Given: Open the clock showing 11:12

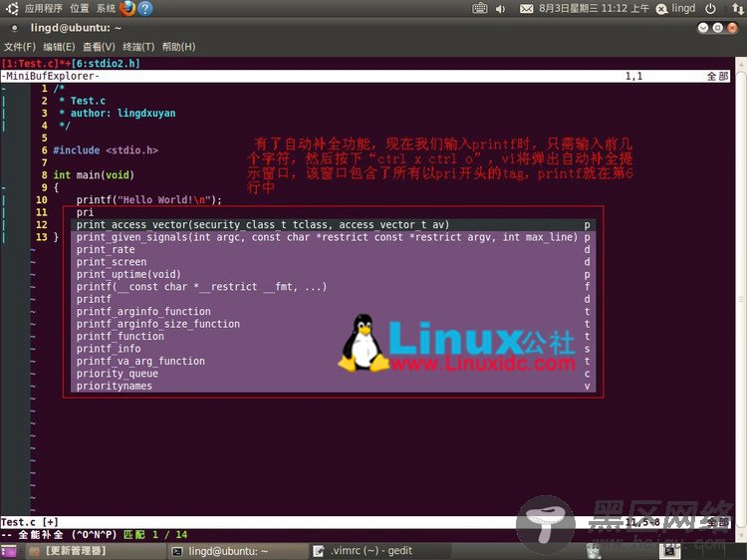Looking at the screenshot, I should 594,9.
